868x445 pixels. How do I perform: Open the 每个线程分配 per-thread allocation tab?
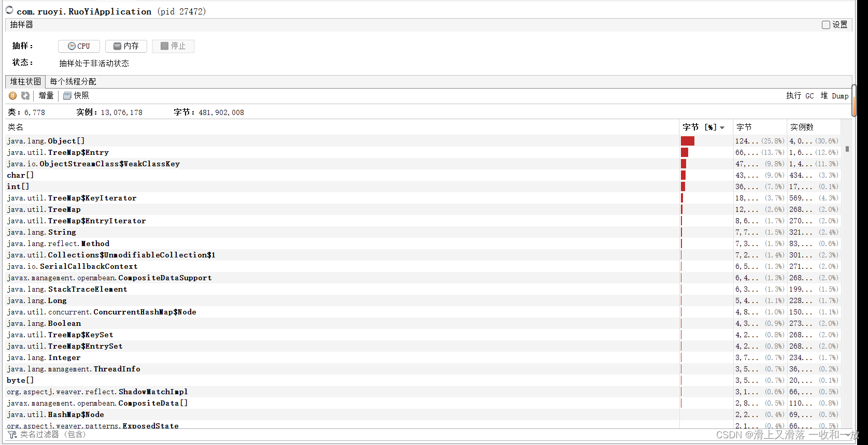(73, 82)
